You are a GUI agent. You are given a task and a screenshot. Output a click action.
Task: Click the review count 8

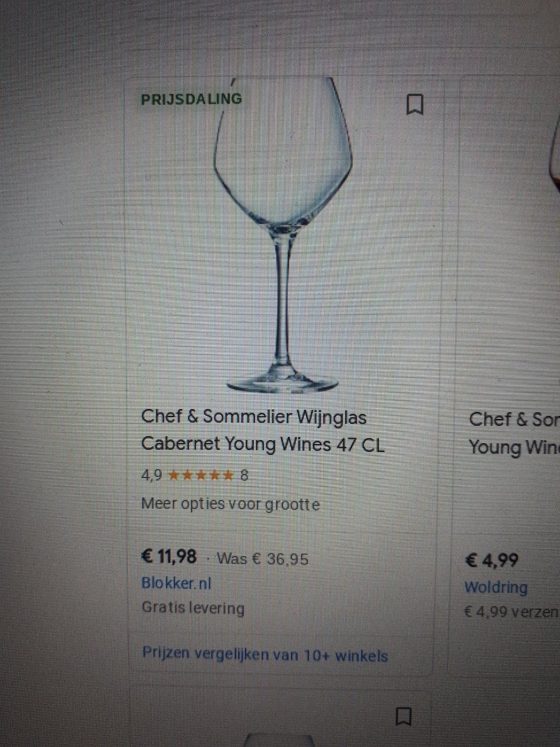click(x=244, y=476)
